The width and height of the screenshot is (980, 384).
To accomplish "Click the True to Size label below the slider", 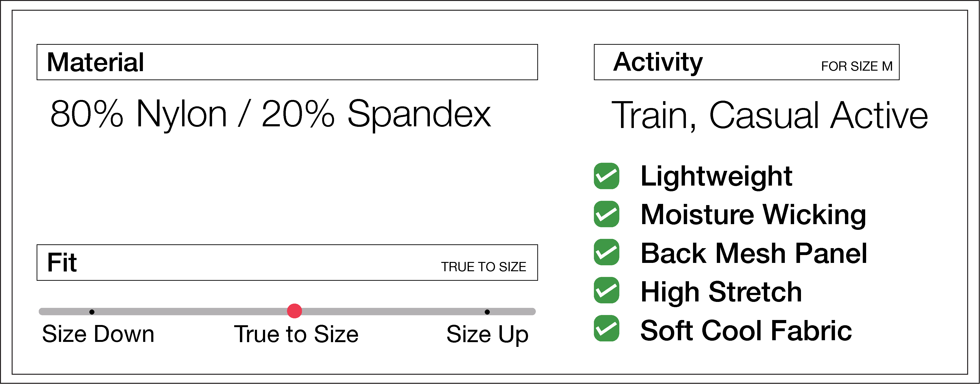I will pos(296,334).
